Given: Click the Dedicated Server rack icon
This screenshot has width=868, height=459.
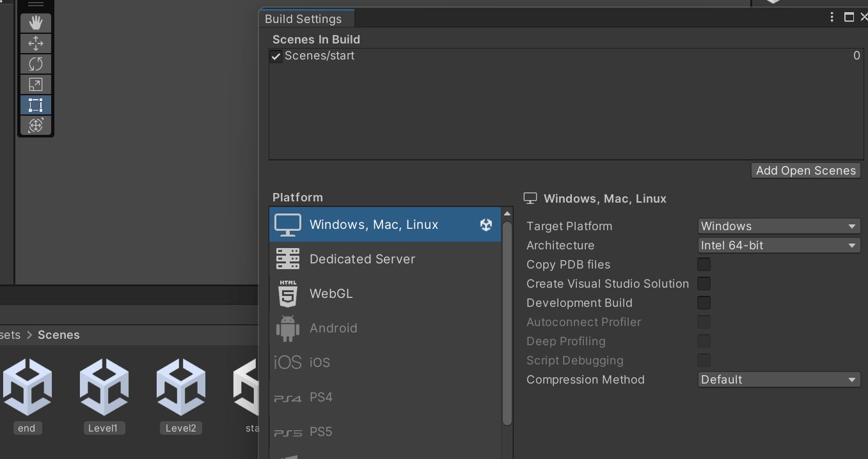Looking at the screenshot, I should 288,259.
